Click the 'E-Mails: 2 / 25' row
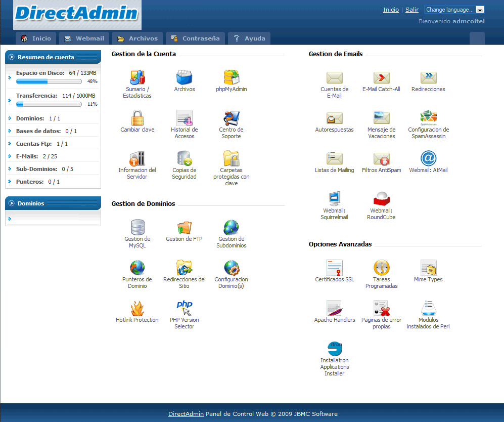 pos(53,156)
